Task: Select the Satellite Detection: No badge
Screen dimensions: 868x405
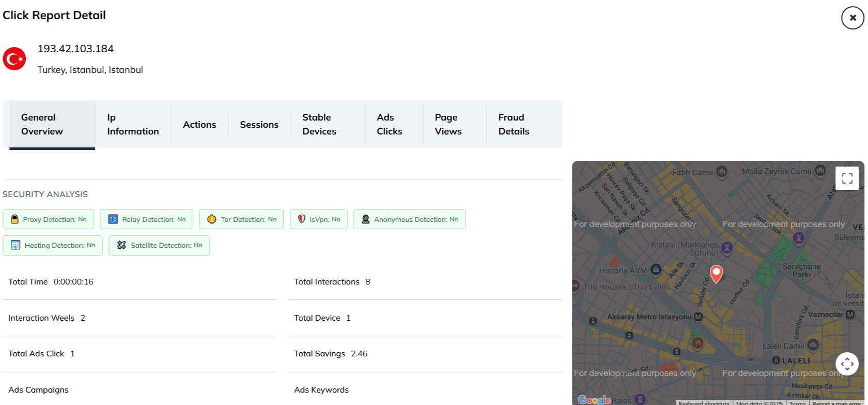Action: click(x=159, y=245)
